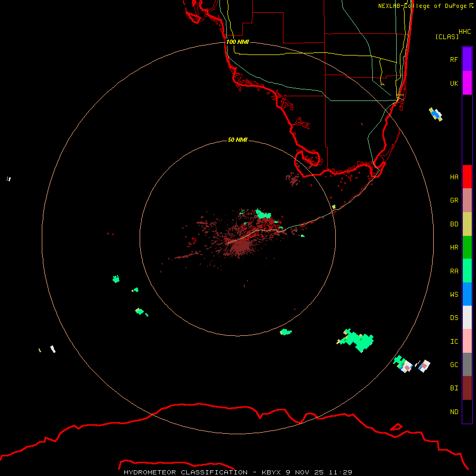
Task: Click the black ND legend swatch
Action: coord(467,411)
